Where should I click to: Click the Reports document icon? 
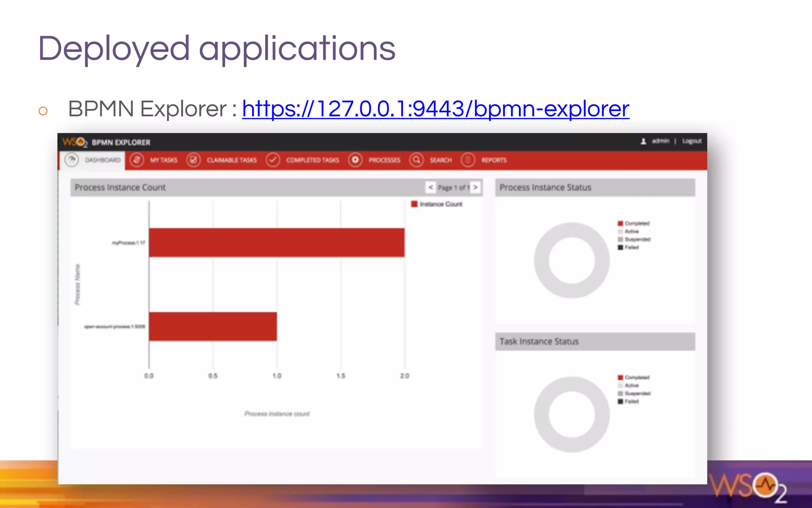pos(468,160)
